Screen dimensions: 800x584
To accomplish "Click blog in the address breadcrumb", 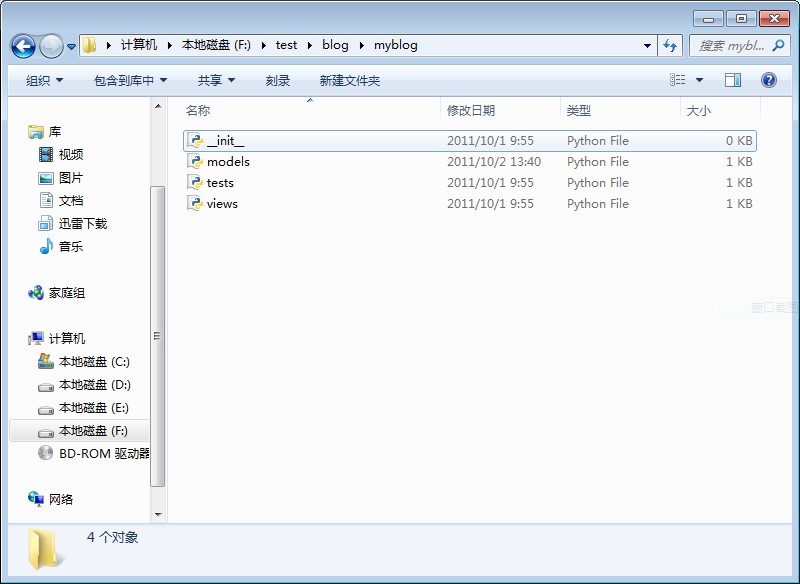I will click(x=335, y=45).
